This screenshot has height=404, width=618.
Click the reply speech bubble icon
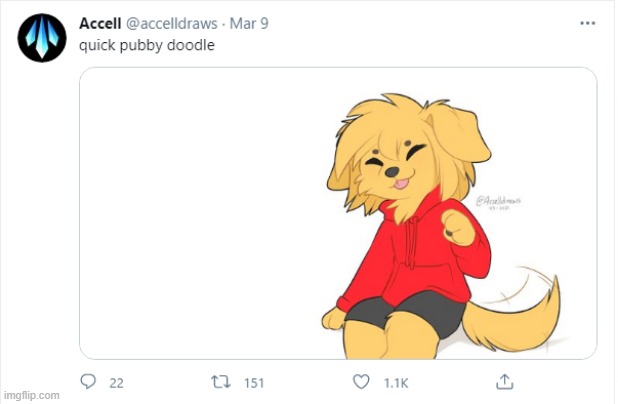(88, 382)
